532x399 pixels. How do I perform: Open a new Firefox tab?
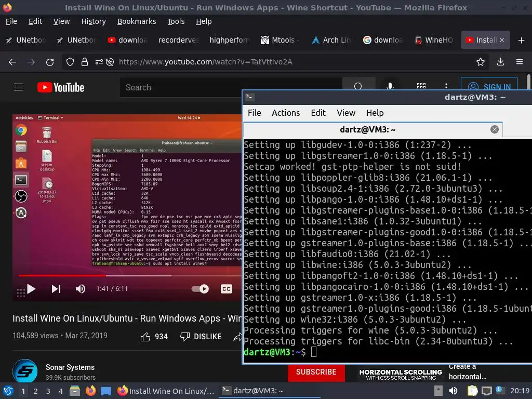click(522, 41)
